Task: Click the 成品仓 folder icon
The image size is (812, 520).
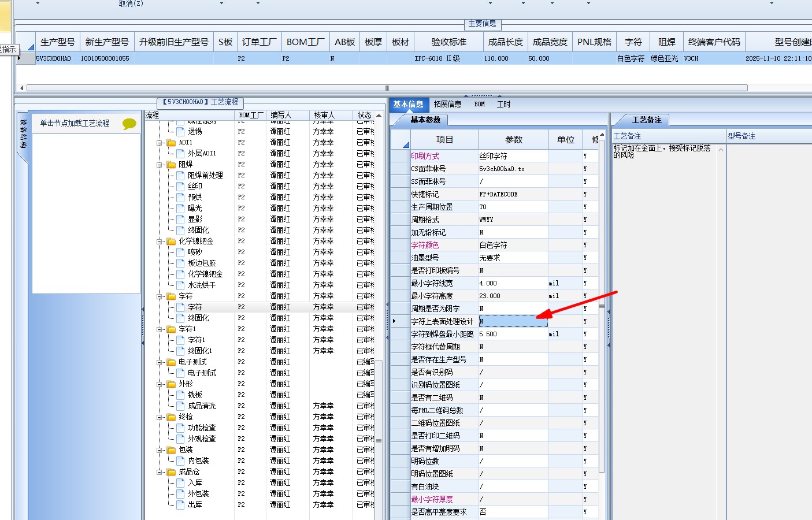Action: (x=171, y=471)
